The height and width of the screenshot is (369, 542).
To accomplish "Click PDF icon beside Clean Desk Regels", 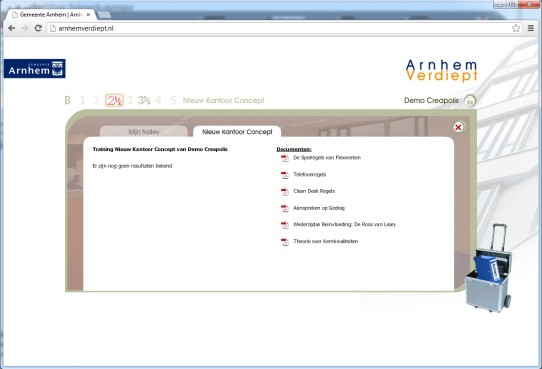I will click(284, 192).
